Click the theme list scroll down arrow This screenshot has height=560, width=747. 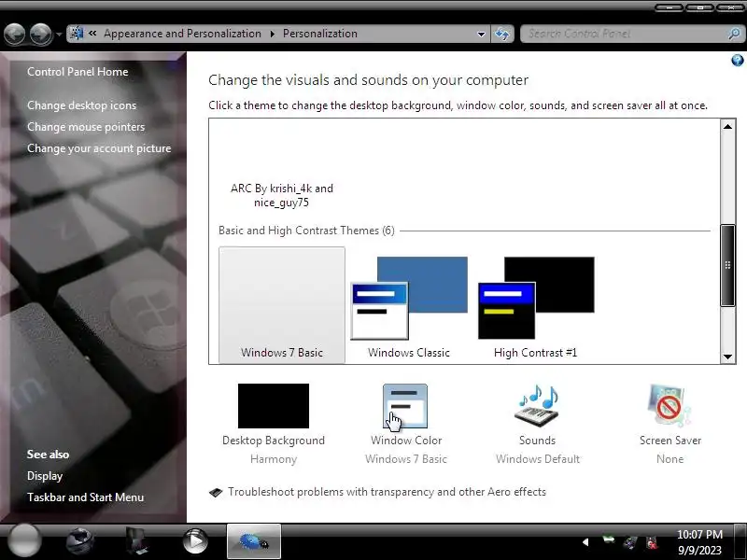727,357
